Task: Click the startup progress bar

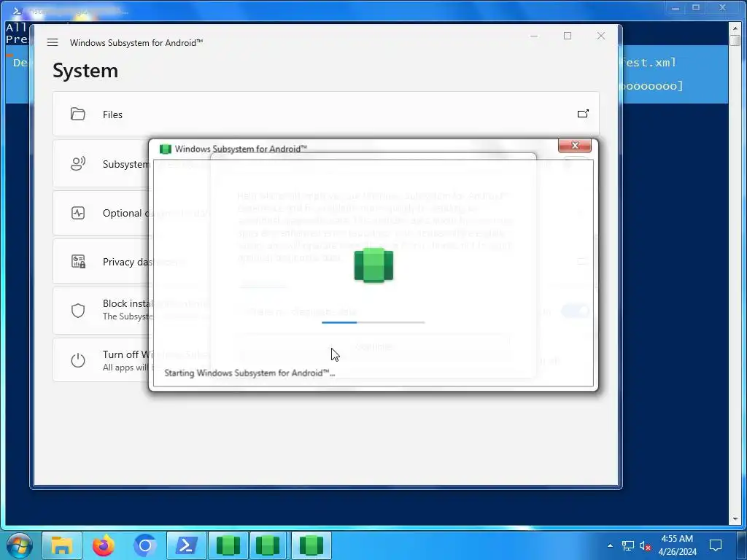Action: pyautogui.click(x=373, y=322)
